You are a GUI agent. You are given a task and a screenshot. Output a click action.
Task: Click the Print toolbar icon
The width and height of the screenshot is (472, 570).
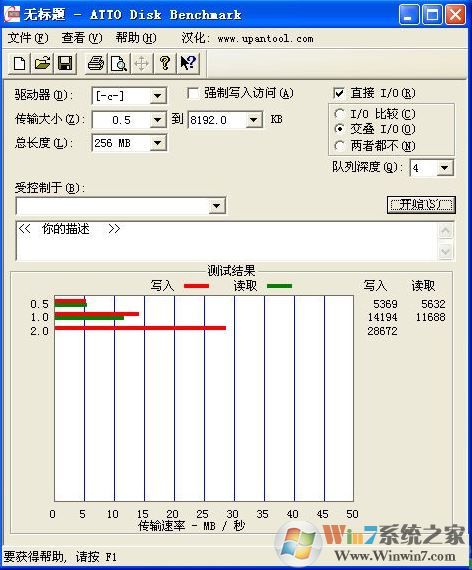coord(96,63)
